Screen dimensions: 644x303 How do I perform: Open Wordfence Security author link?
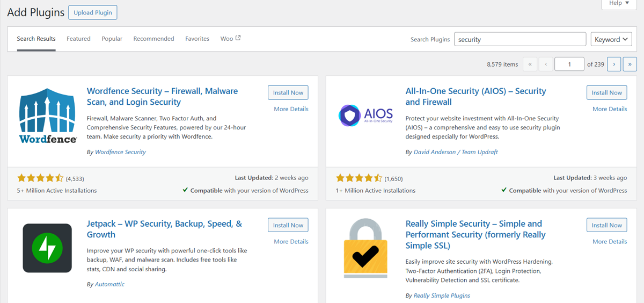point(120,152)
